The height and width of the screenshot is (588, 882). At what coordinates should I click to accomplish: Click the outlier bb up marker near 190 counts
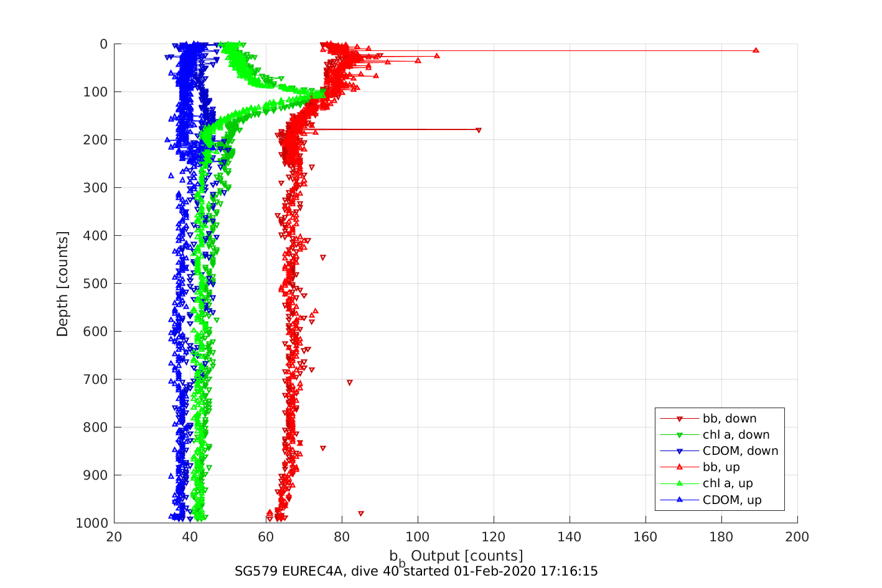pos(756,50)
